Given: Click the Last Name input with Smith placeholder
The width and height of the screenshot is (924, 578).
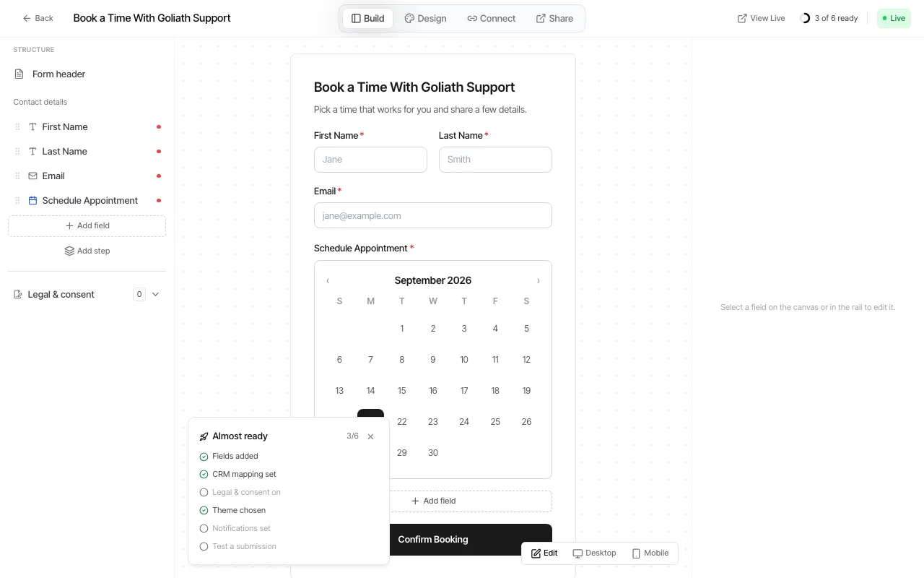Looking at the screenshot, I should click(495, 160).
